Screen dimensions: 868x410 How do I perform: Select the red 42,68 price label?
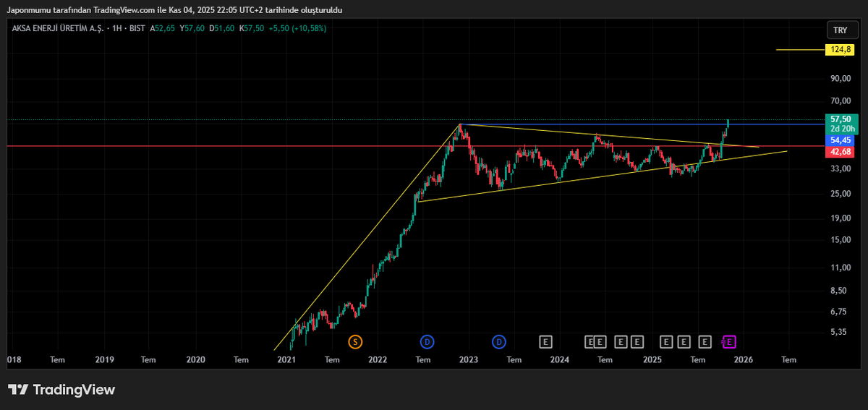tap(840, 152)
